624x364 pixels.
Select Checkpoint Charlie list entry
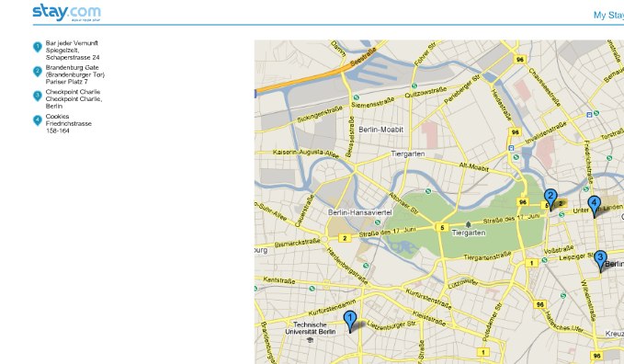point(74,98)
